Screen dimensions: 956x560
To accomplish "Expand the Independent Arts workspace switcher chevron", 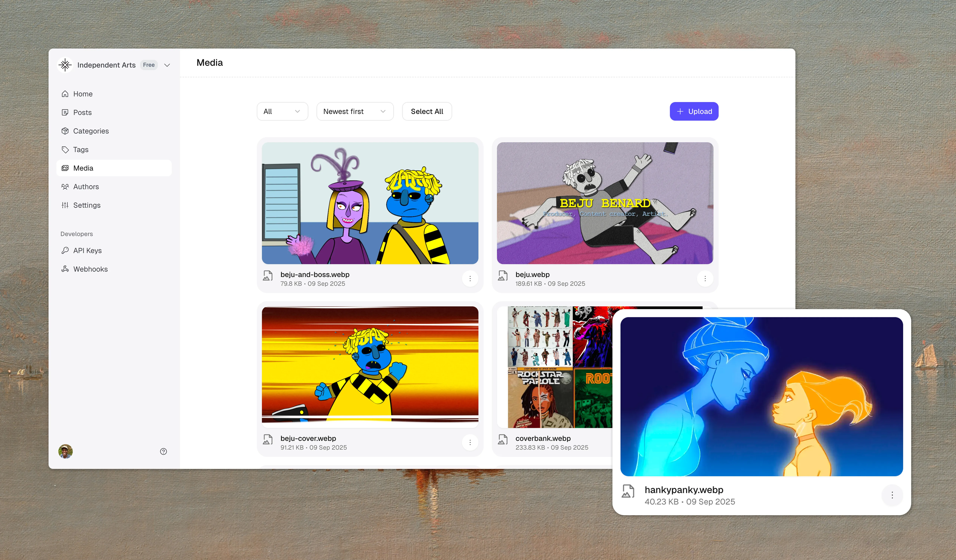I will pos(167,65).
